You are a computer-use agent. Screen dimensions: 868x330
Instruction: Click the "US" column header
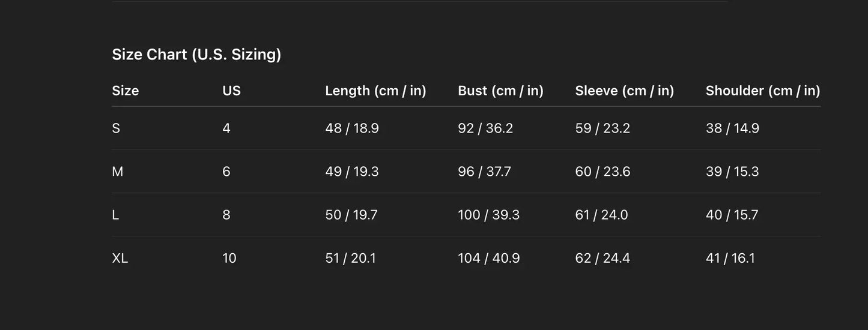click(x=231, y=91)
